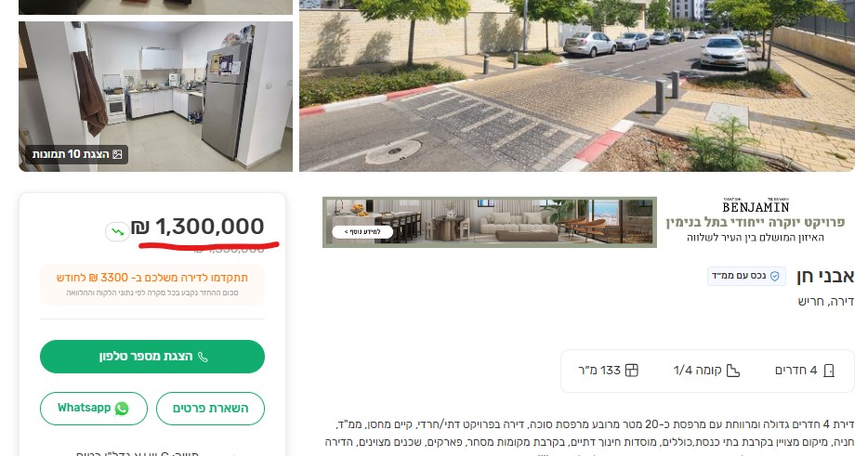
Task: Open the 10 photos gallery via הצגת 10 תמונות
Action: click(77, 154)
